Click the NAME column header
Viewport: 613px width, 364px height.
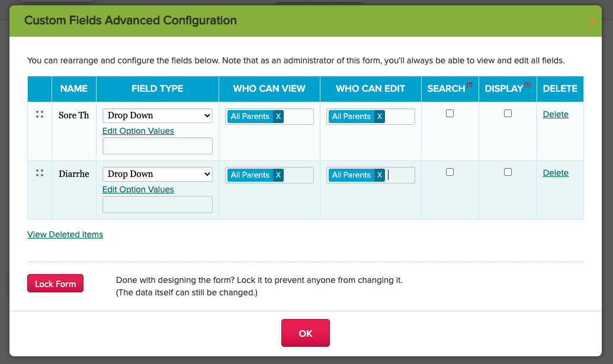tap(74, 89)
